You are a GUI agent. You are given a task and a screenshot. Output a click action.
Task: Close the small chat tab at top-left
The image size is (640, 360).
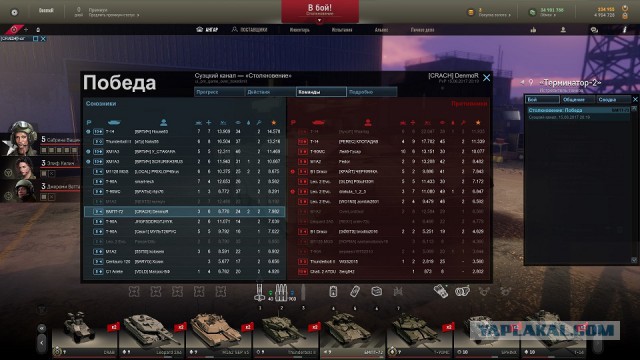(x=43, y=39)
